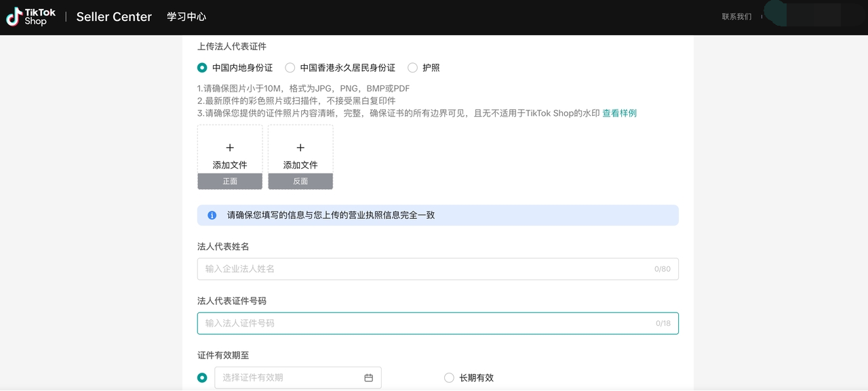This screenshot has width=868, height=391.
Task: Click the gray 正面 label bar
Action: [230, 181]
